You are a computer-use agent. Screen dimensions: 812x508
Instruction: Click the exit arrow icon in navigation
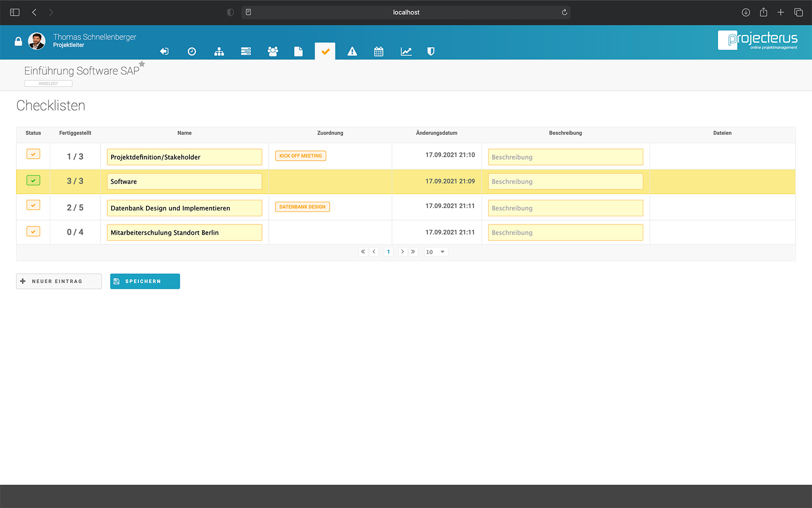(x=164, y=52)
